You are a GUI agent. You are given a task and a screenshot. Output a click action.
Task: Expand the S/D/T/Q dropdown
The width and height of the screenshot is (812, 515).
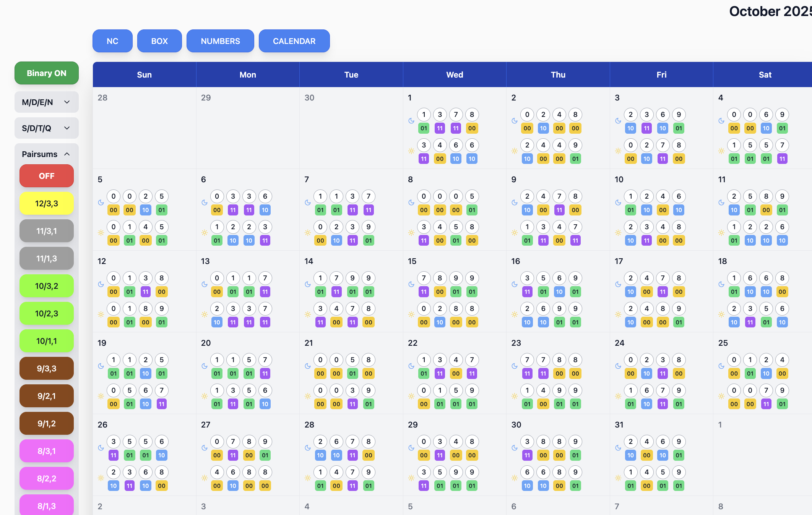pyautogui.click(x=47, y=128)
